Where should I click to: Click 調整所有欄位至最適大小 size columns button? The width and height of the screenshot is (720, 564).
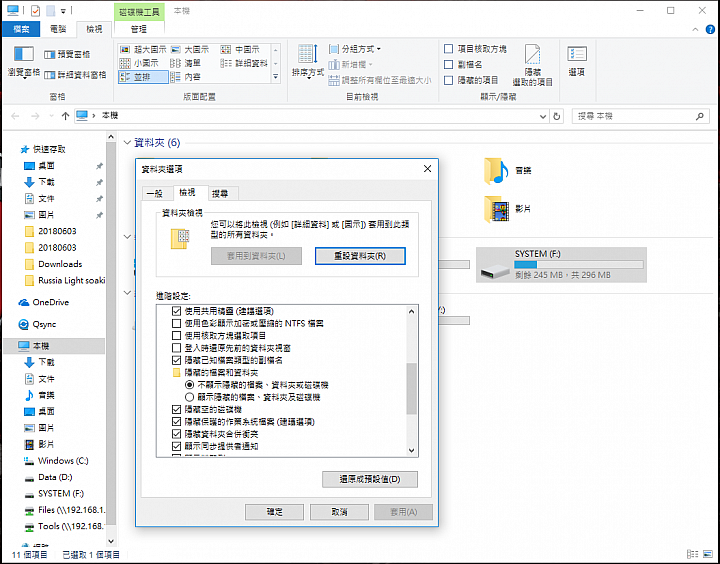[x=380, y=80]
